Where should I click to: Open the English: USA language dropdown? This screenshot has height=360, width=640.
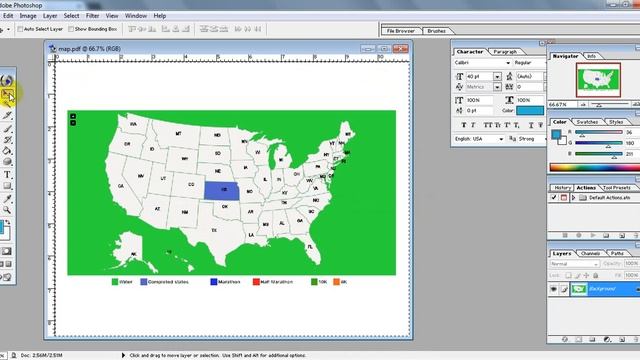(501, 139)
